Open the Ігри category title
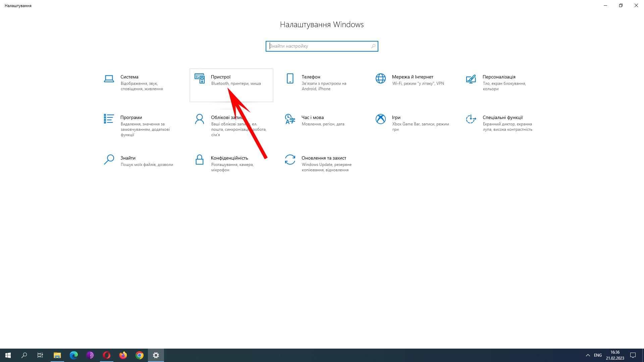644x362 pixels. pyautogui.click(x=396, y=118)
